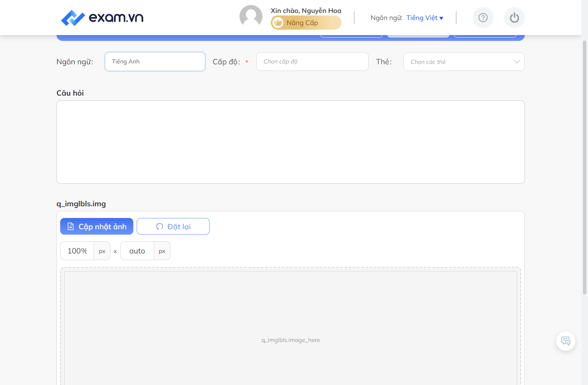
Task: Click the page vertical scrollbar
Action: (x=585, y=167)
